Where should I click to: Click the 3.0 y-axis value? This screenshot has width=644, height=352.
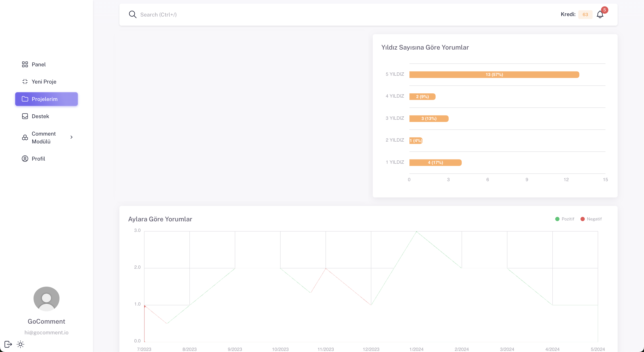(x=137, y=230)
